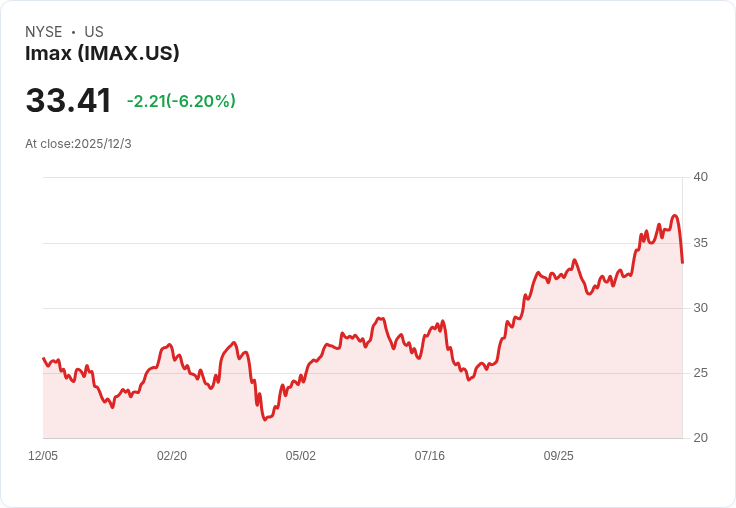Click the NYSE exchange label
Screen dimensions: 736x508
(44, 32)
